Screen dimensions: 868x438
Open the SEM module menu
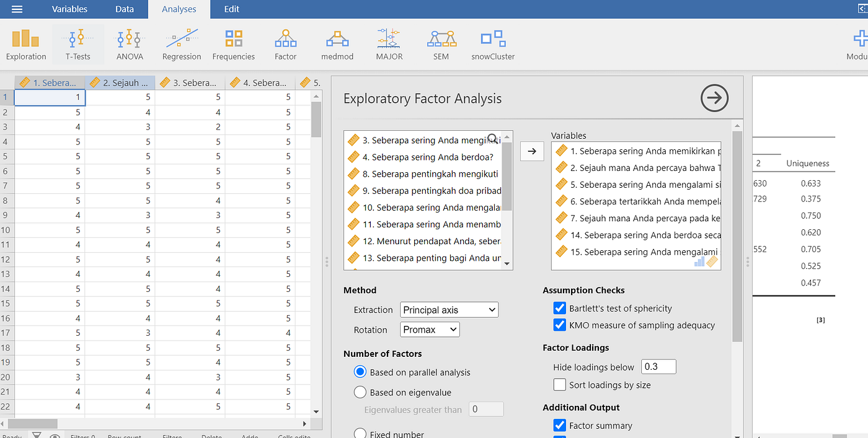[x=441, y=45]
